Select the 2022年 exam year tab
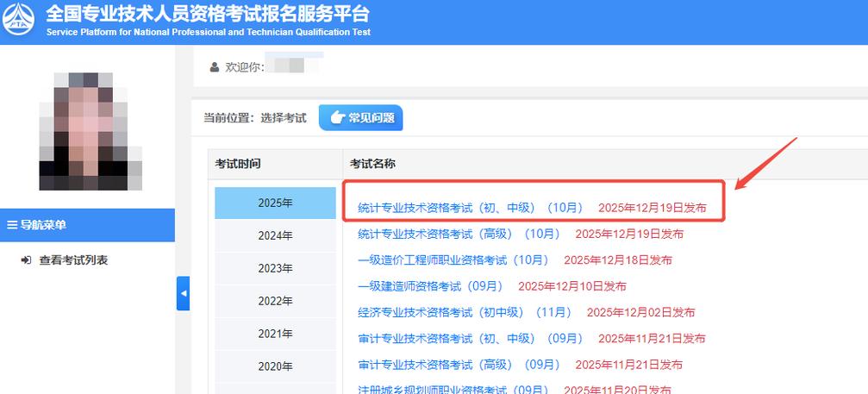Screen dimensions: 868x394 tap(275, 301)
